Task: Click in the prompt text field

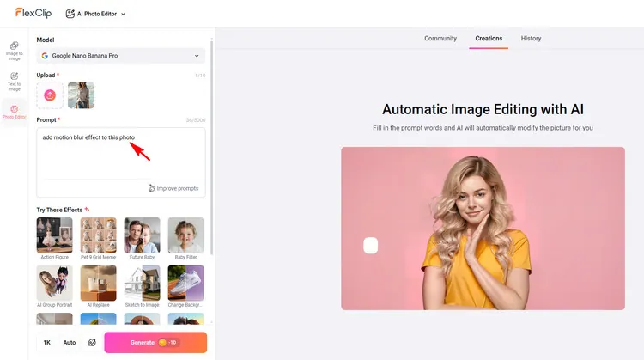Action: (120, 159)
